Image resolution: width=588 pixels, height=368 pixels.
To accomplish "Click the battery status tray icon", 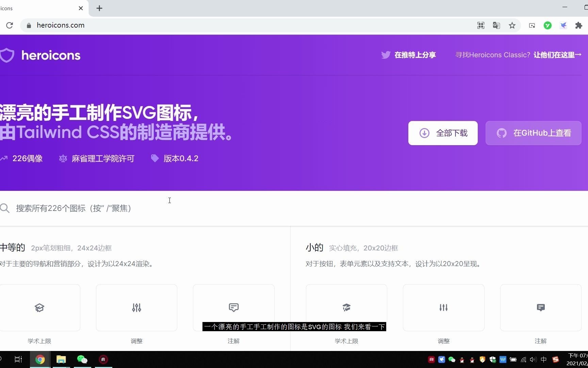I will pos(513,359).
